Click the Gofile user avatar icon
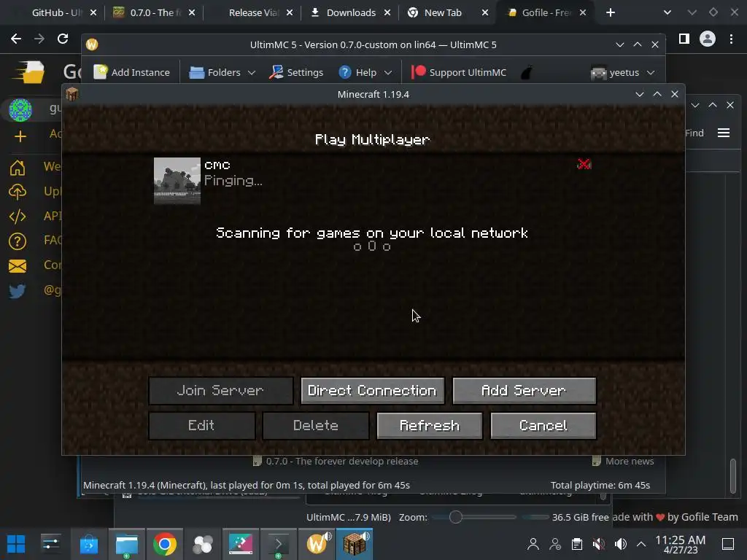 20,109
